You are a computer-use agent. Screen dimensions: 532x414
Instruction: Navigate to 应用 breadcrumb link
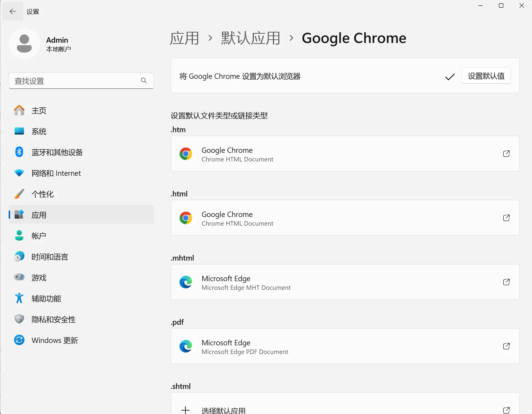[x=184, y=38]
